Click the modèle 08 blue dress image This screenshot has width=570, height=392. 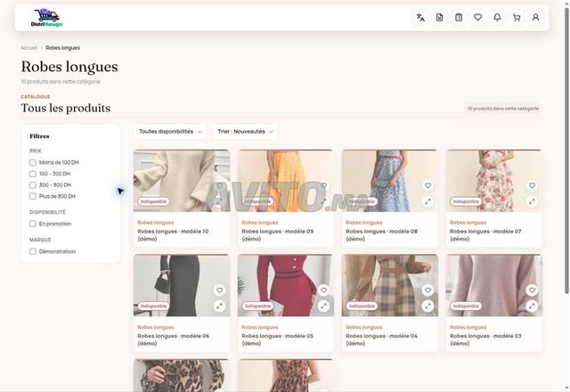(390, 181)
